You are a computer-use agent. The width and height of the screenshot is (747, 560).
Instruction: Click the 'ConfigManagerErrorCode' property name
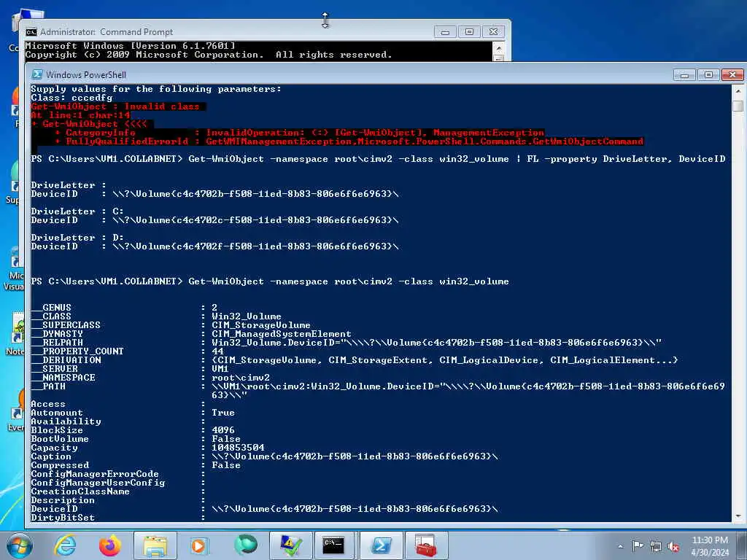coord(95,474)
